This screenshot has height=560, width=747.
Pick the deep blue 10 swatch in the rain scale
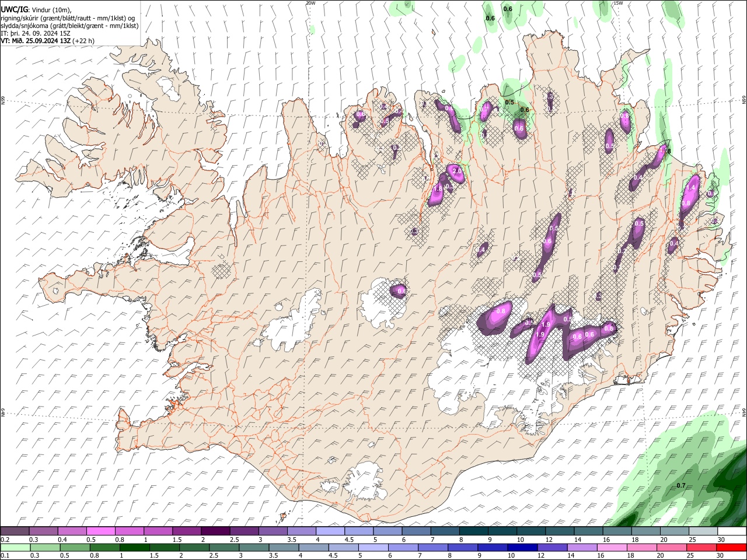pos(522,548)
